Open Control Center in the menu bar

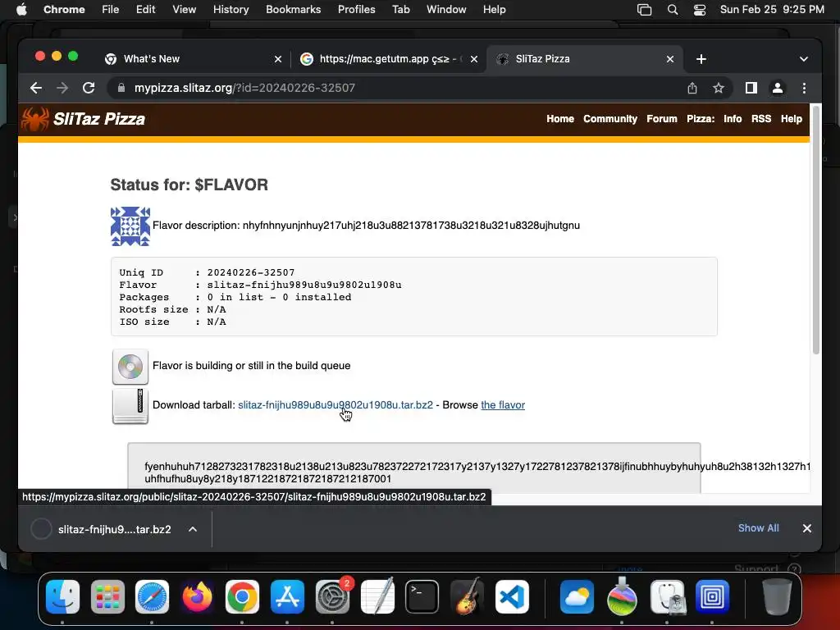(x=700, y=10)
